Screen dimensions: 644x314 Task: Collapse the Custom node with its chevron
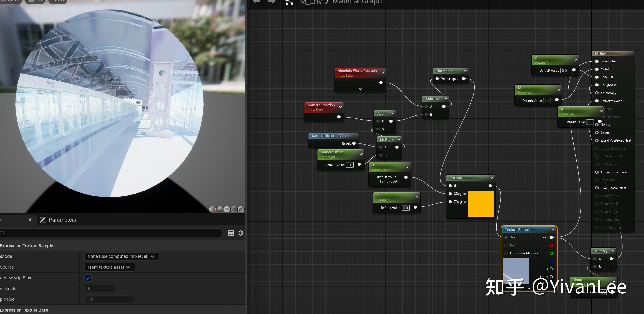coord(492,178)
